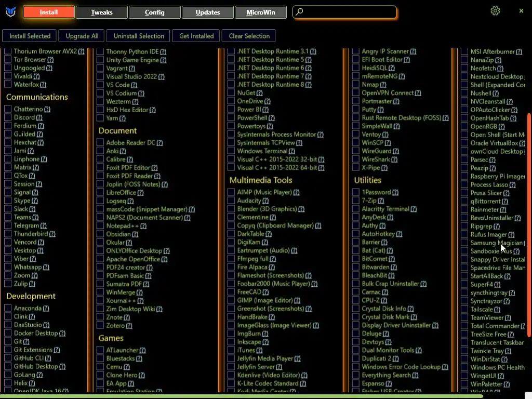Image resolution: width=532 pixels, height=399 pixels.
Task: Click the Kdenlive (Video Editor) label
Action: [x=269, y=375]
